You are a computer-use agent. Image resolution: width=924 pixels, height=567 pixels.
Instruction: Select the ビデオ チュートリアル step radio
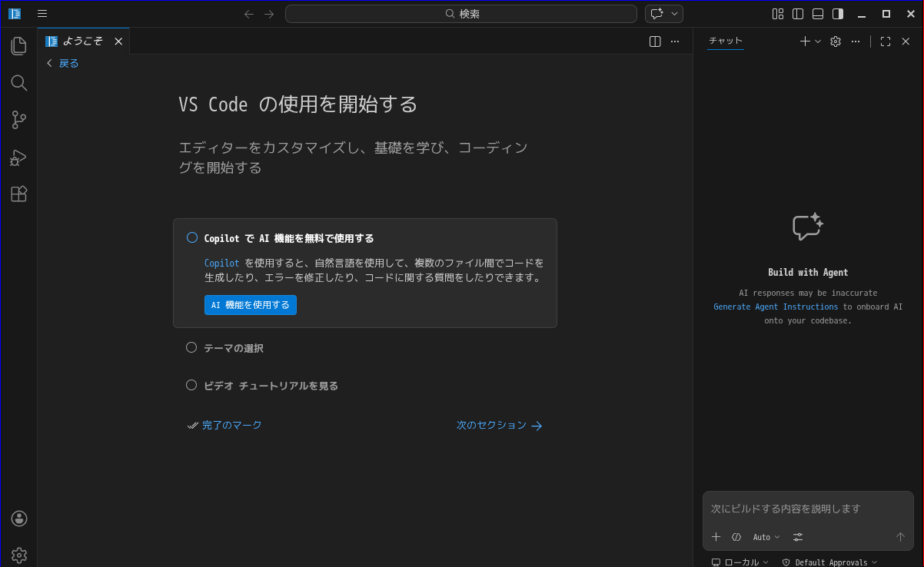pos(191,385)
